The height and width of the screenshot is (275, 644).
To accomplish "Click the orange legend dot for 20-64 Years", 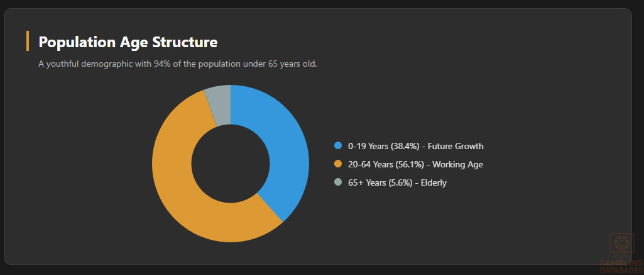I will coord(338,164).
